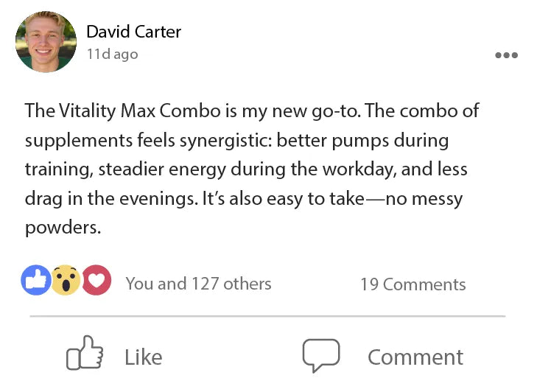
Task: View who reacted via "You and 127 others"
Action: 198,284
